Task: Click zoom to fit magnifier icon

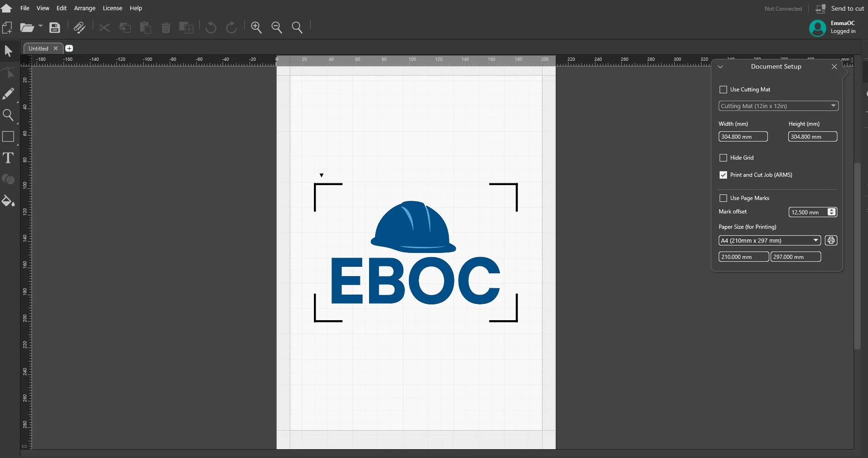Action: tap(297, 28)
